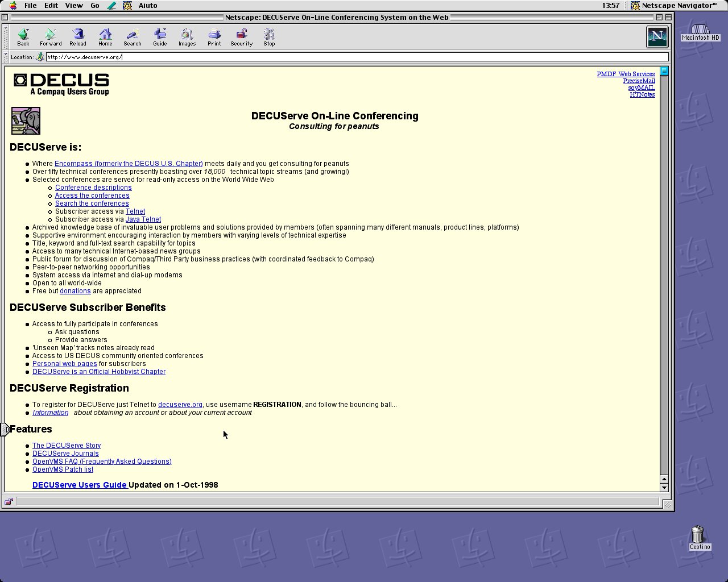Viewport: 728px width, 582px height.
Task: Open the Go menu
Action: pos(95,6)
